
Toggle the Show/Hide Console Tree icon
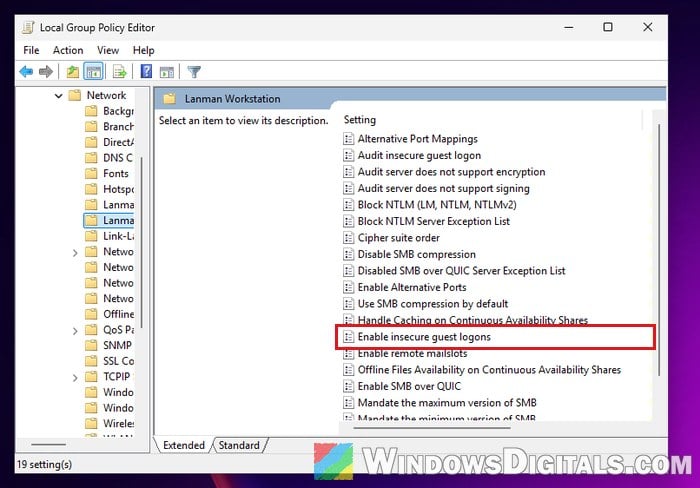click(x=94, y=71)
